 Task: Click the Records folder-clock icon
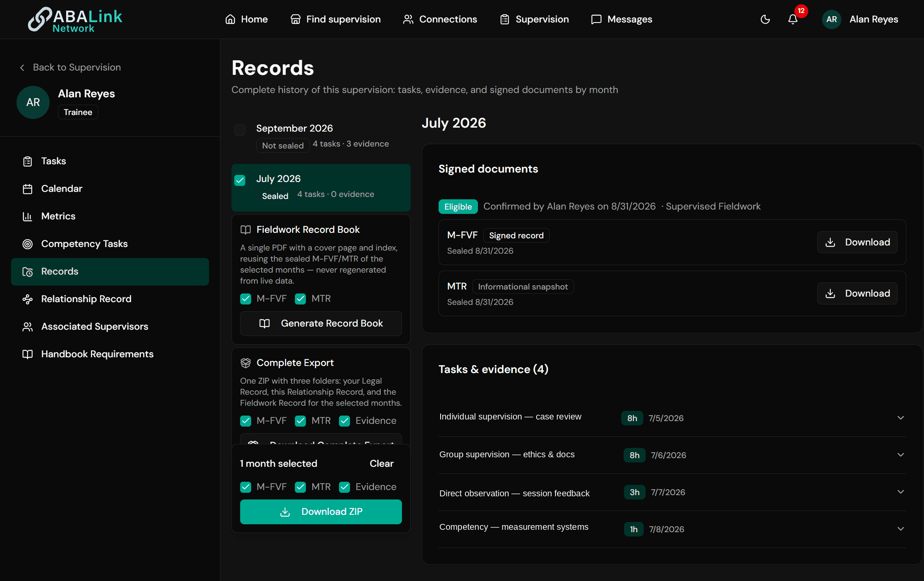point(28,272)
